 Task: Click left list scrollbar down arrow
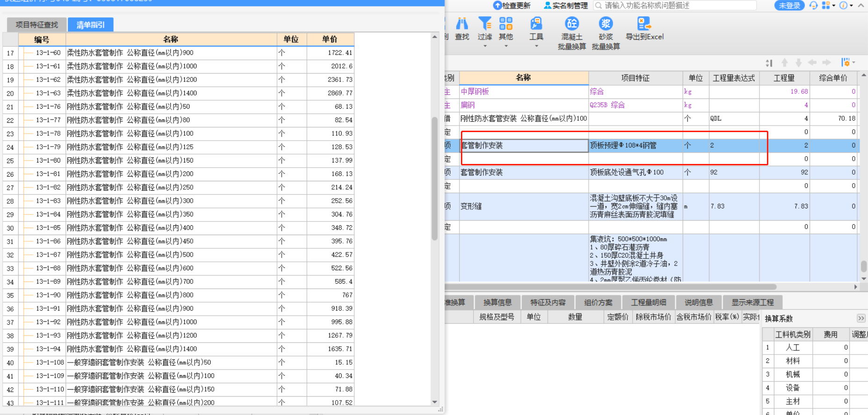point(435,402)
